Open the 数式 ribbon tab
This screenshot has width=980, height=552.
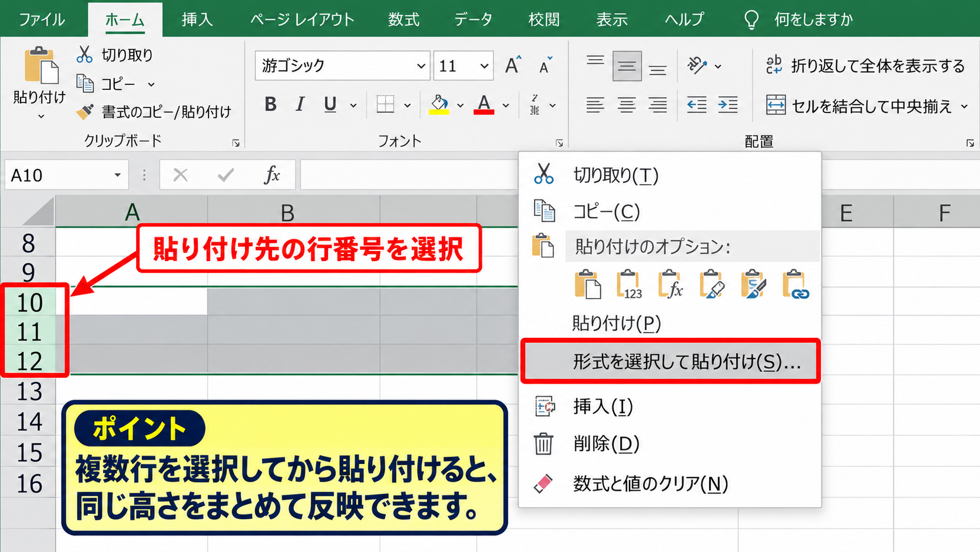point(403,19)
